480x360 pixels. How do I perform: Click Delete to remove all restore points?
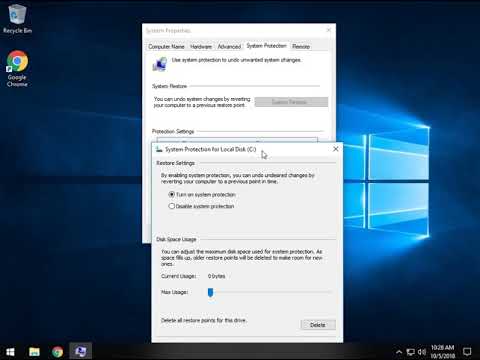[x=318, y=325]
